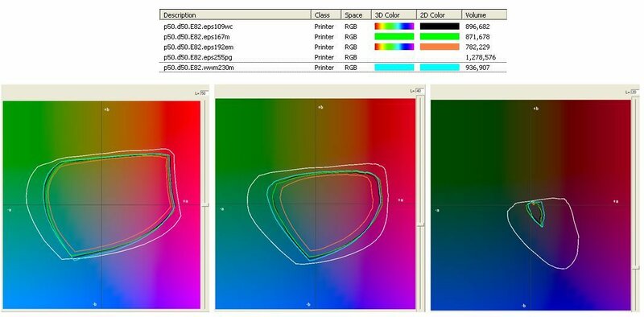The width and height of the screenshot is (644, 317).
Task: Click volume value 936,907
Action: (x=477, y=68)
